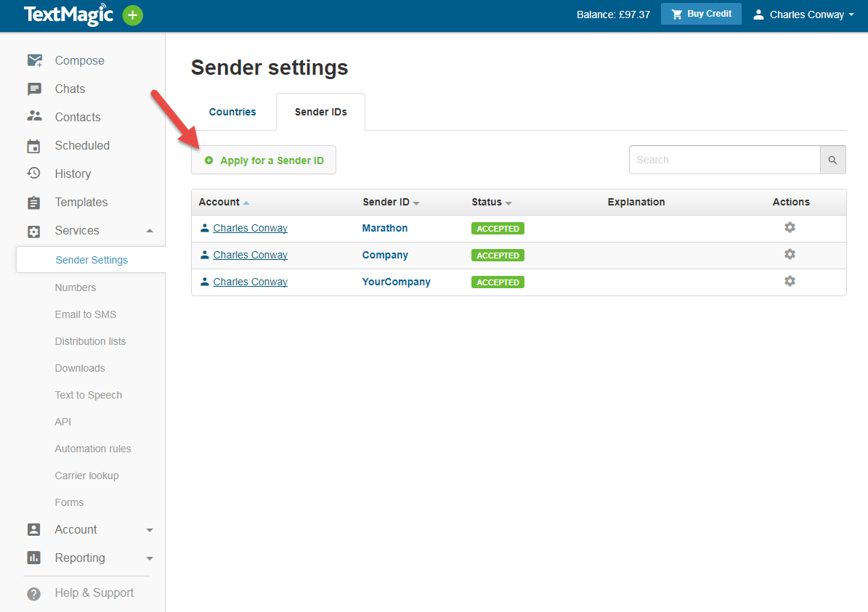Open Charles Conway's account from the Company row
The width and height of the screenshot is (868, 612).
pos(250,254)
